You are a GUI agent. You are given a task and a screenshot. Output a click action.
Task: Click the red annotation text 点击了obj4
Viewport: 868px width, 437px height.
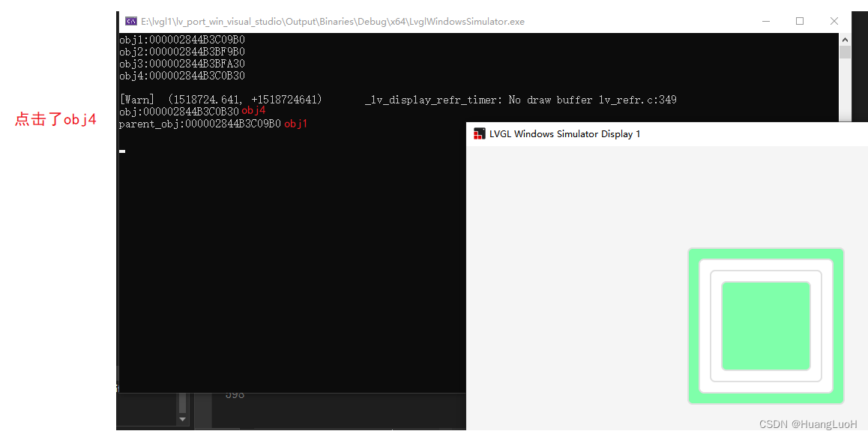pos(55,118)
